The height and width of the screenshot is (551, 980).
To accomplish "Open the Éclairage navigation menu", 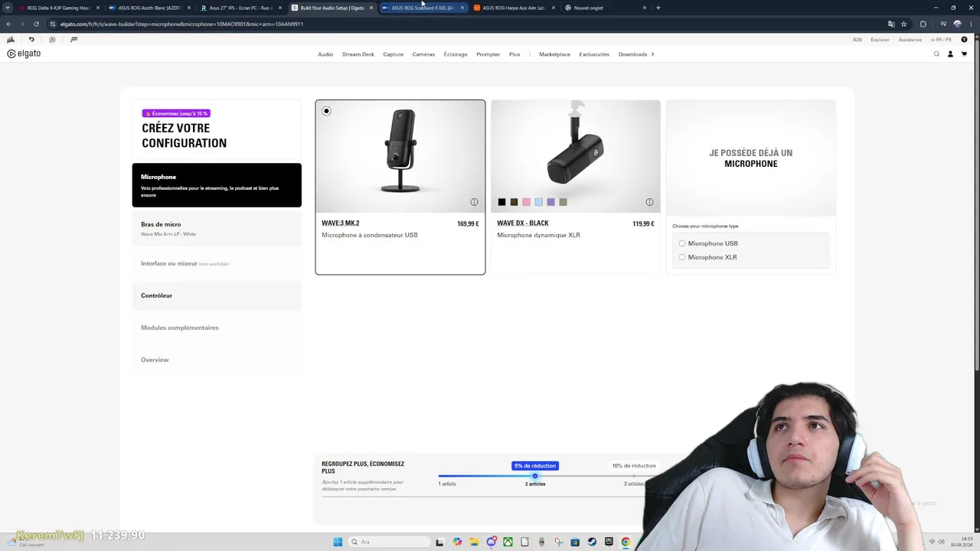I will pos(456,54).
